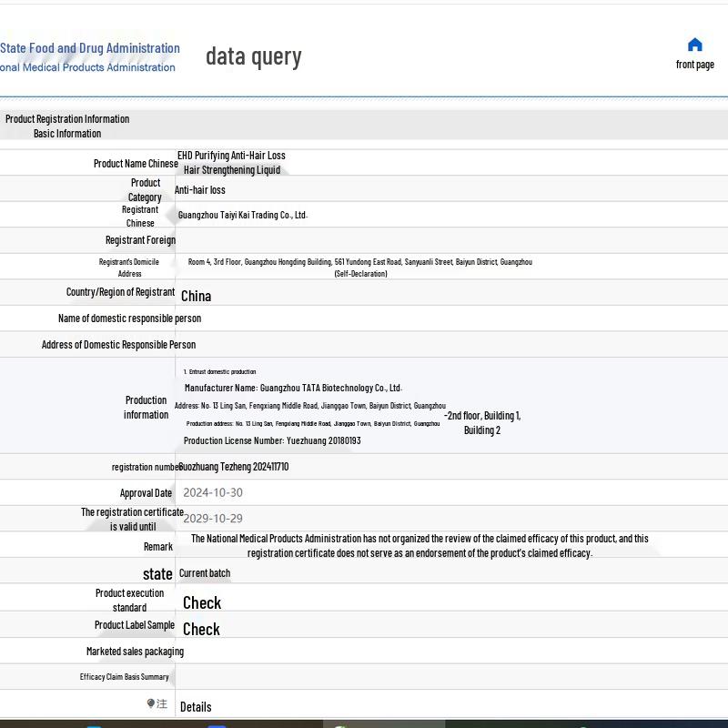Click the 'China' country value
This screenshot has width=728, height=728.
point(196,296)
